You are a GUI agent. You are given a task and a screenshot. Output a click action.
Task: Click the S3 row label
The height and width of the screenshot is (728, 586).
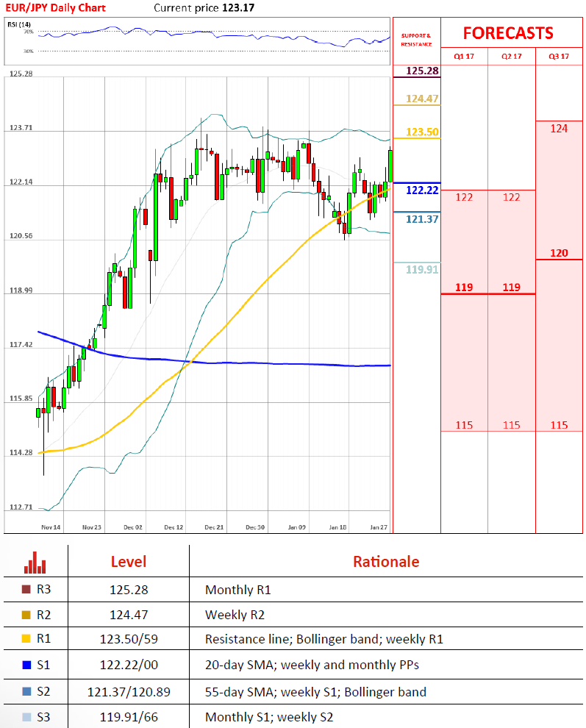pos(43,717)
